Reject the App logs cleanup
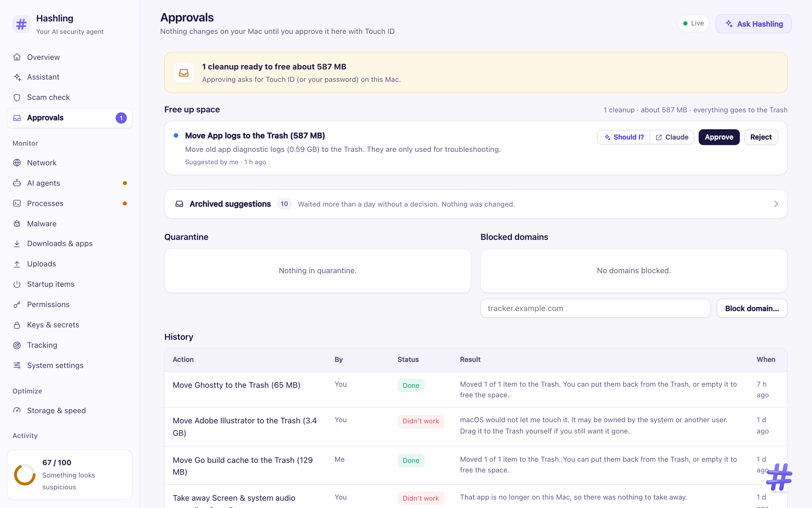Viewport: 812px width, 508px height. [x=761, y=137]
